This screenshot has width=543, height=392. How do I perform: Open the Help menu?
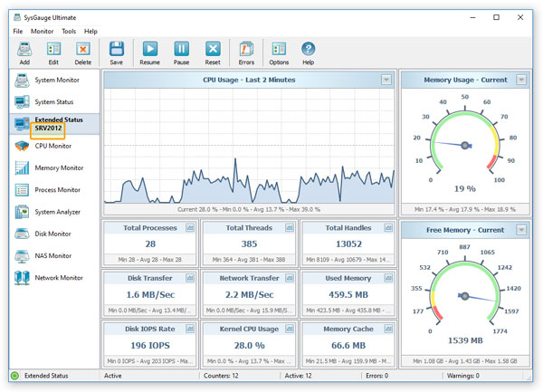[90, 31]
